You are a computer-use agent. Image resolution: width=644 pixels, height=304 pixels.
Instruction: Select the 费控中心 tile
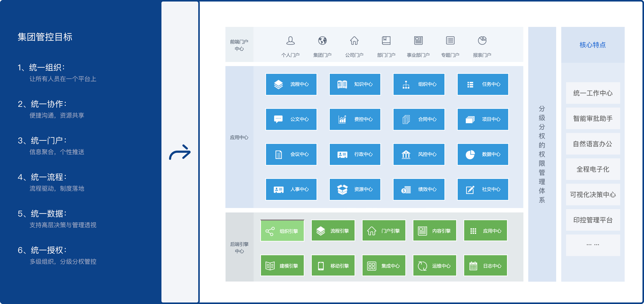point(355,119)
